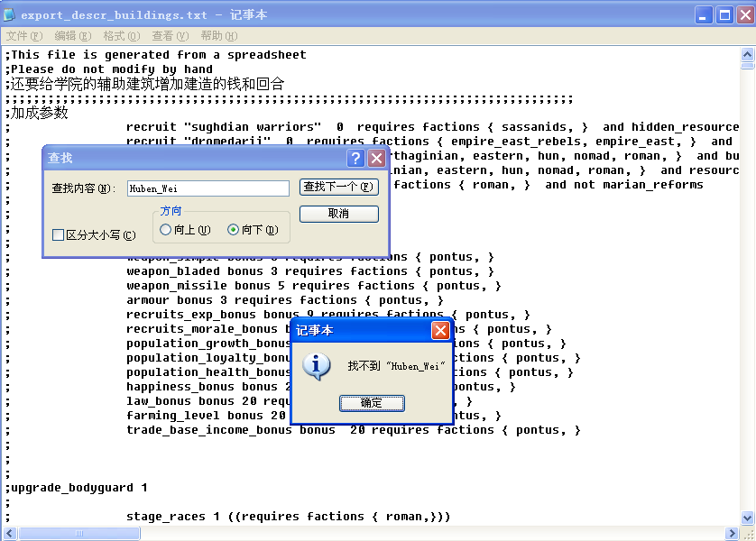Open the 编辑 menu
The image size is (756, 541).
pos(72,36)
